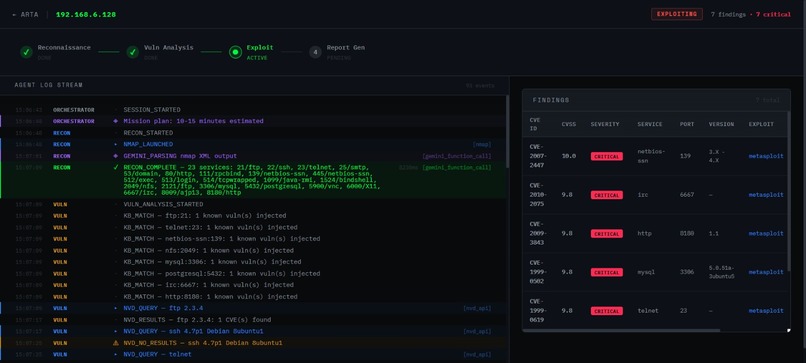Viewport: 806px width, 363px height.
Task: Open metasploit link for CVE-2007-2447
Action: (766, 156)
